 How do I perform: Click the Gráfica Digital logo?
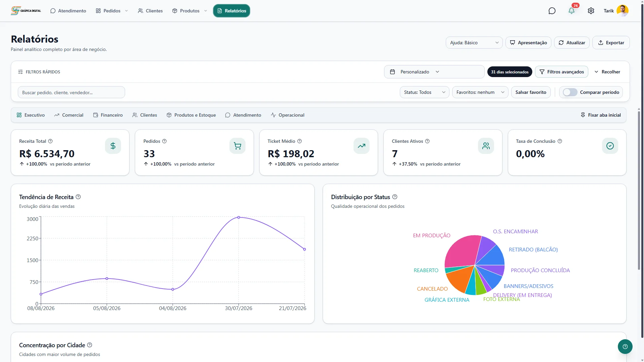point(26,11)
